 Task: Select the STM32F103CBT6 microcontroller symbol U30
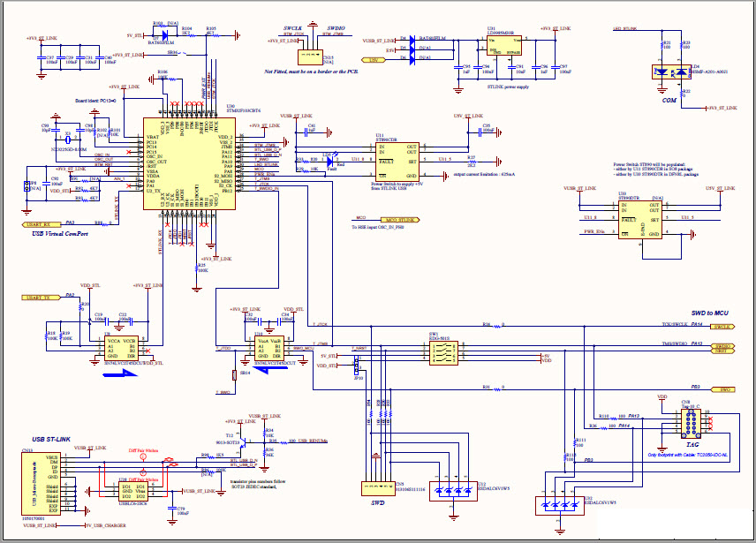click(x=188, y=163)
